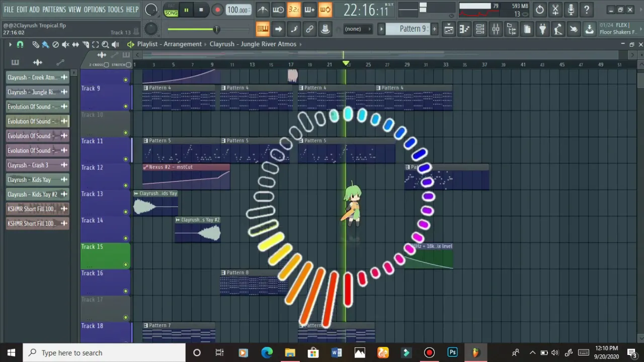This screenshot has width=644, height=362.
Task: Mute Track 11 using its green dot
Action: point(126,159)
